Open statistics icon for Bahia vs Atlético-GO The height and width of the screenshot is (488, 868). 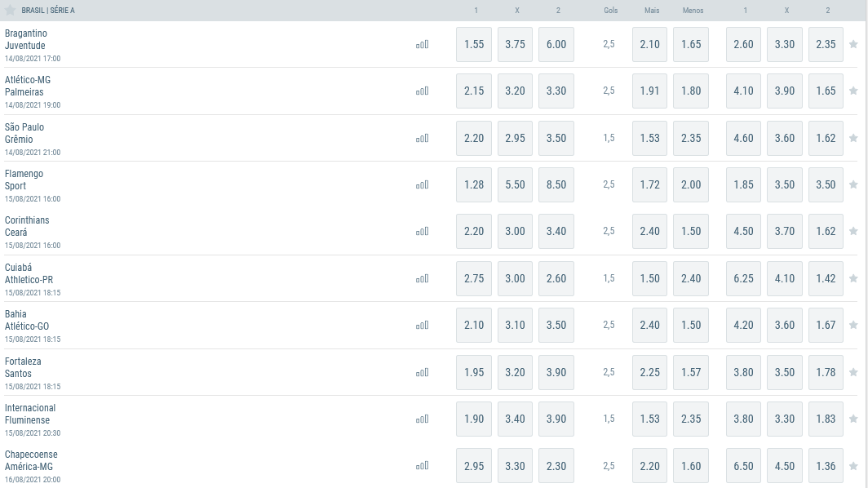coord(423,325)
